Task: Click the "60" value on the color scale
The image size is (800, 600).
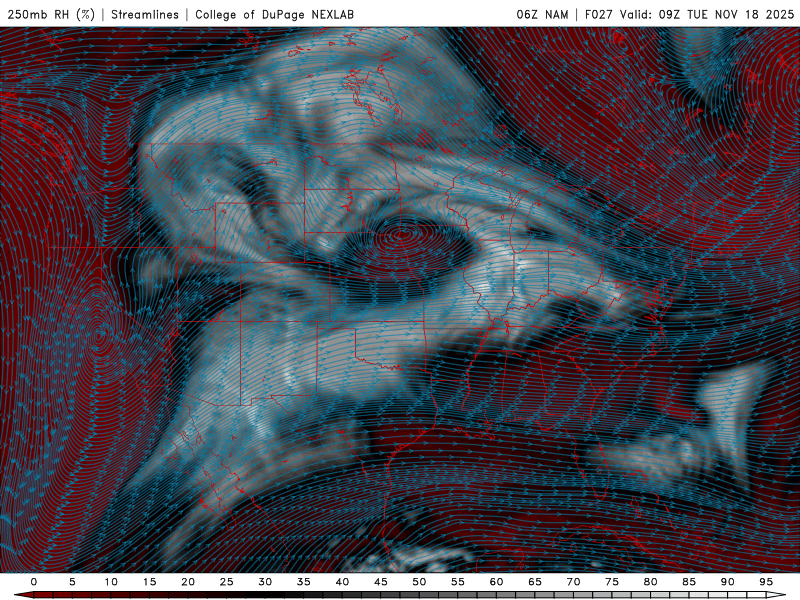Action: point(496,582)
